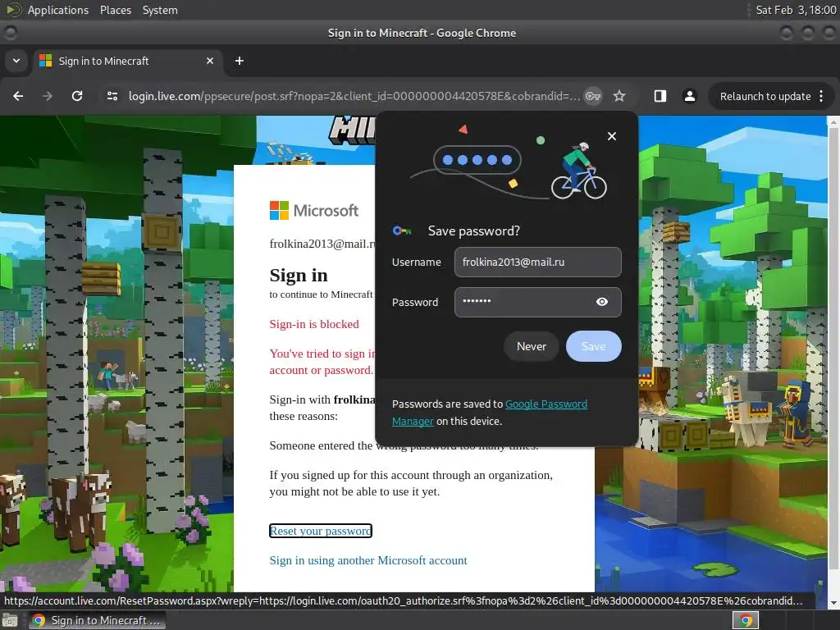Click the show desktop icon in taskbar
This screenshot has width=840, height=630.
(x=10, y=620)
